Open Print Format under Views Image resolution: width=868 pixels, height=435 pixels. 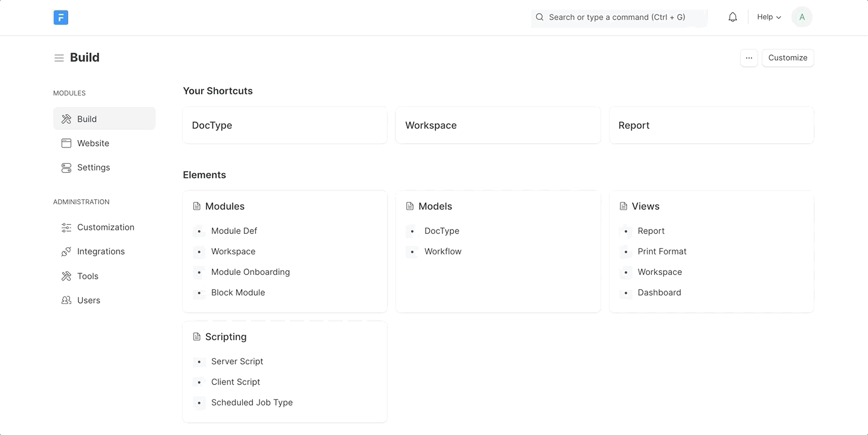[662, 251]
